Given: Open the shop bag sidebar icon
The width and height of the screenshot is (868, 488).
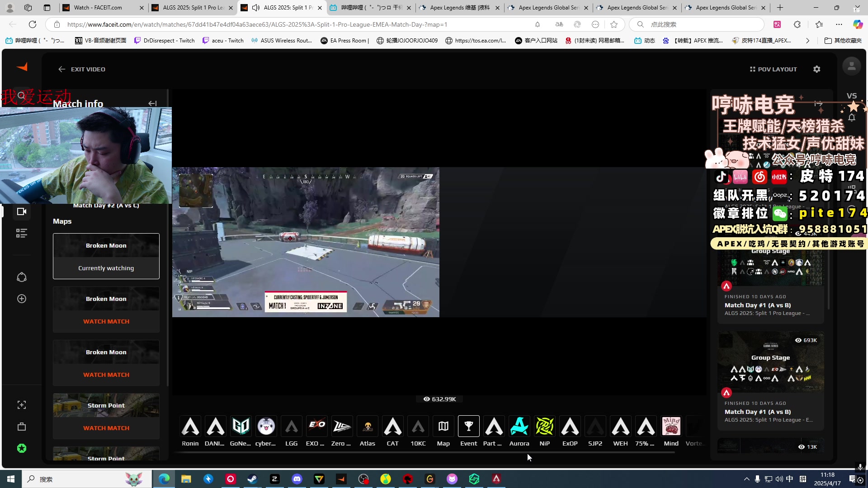Looking at the screenshot, I should [x=22, y=427].
